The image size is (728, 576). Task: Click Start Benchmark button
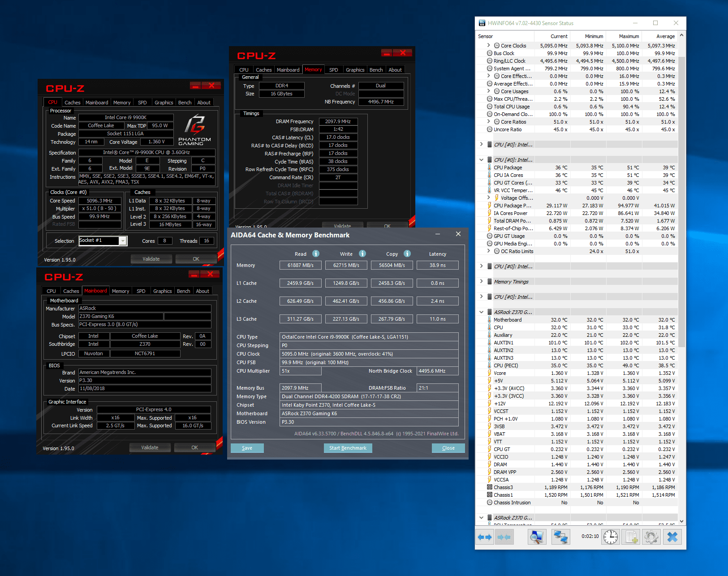348,448
